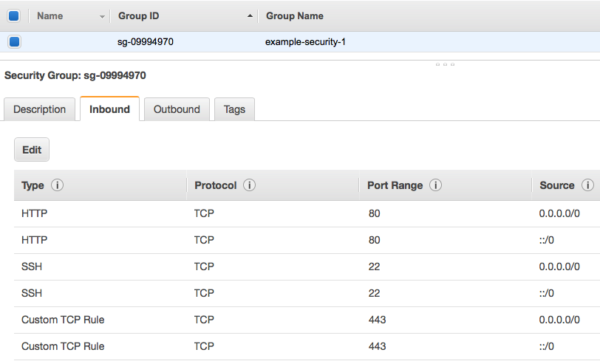Screen dimensions: 600x361
Task: Show info icon next to Port Range
Action: tap(435, 185)
